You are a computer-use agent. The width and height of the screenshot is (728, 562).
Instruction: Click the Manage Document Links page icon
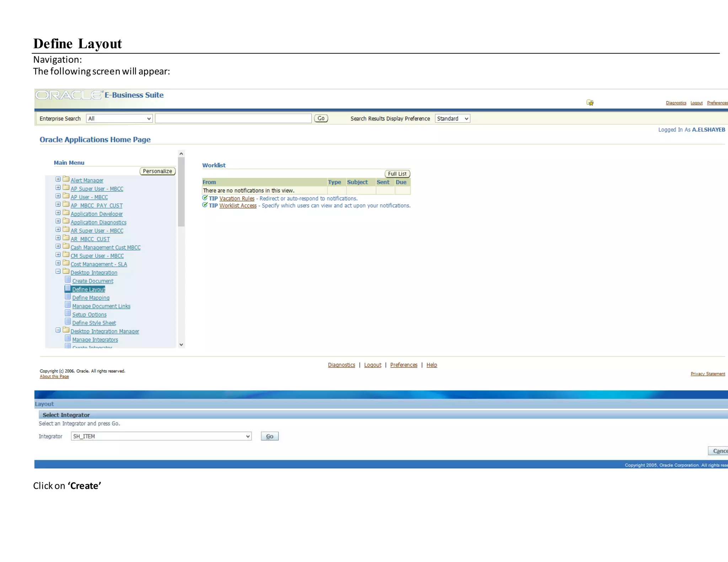(x=68, y=305)
